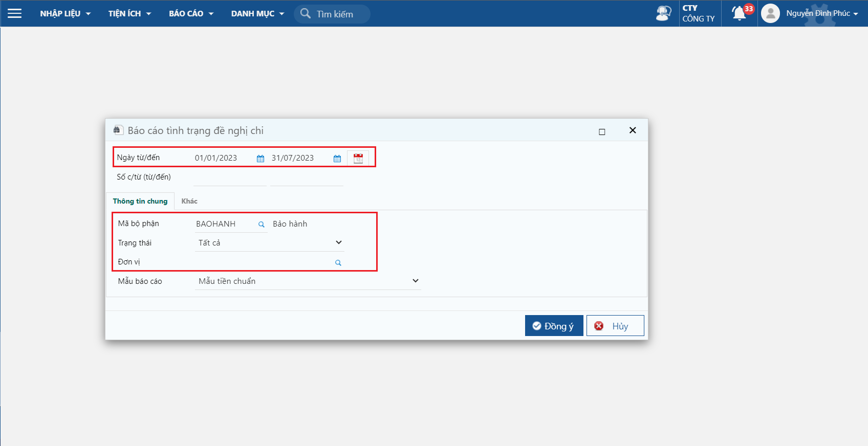Click the support agent headset icon
Screen dimensions: 868x446
663,13
